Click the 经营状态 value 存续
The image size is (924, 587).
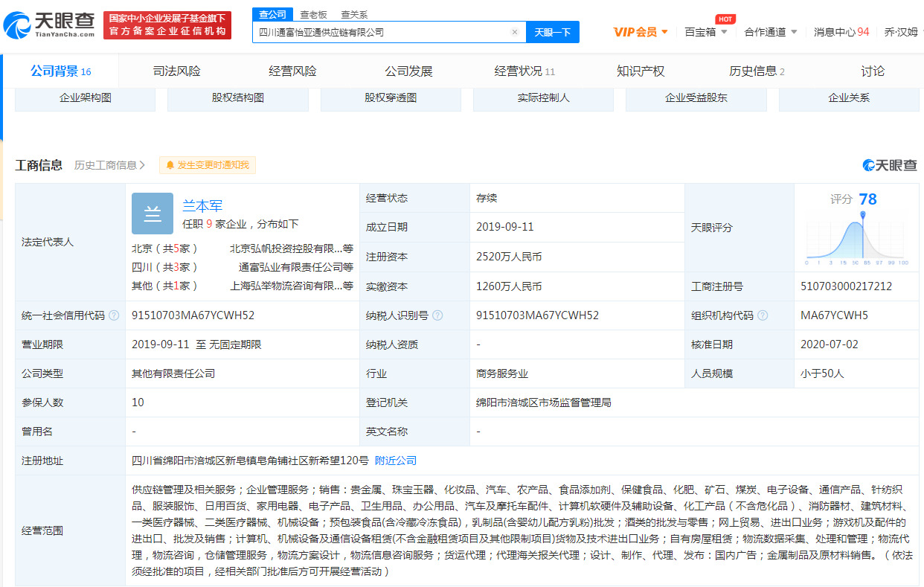487,198
